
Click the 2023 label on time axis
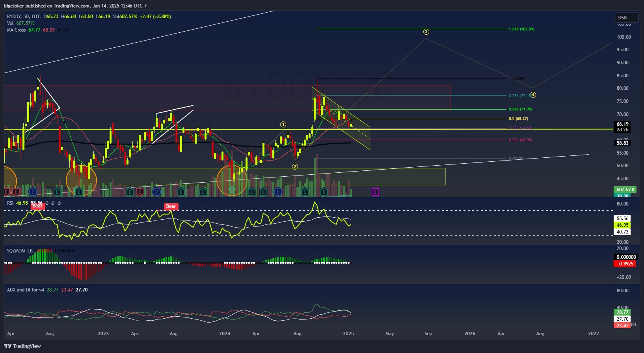pyautogui.click(x=103, y=334)
